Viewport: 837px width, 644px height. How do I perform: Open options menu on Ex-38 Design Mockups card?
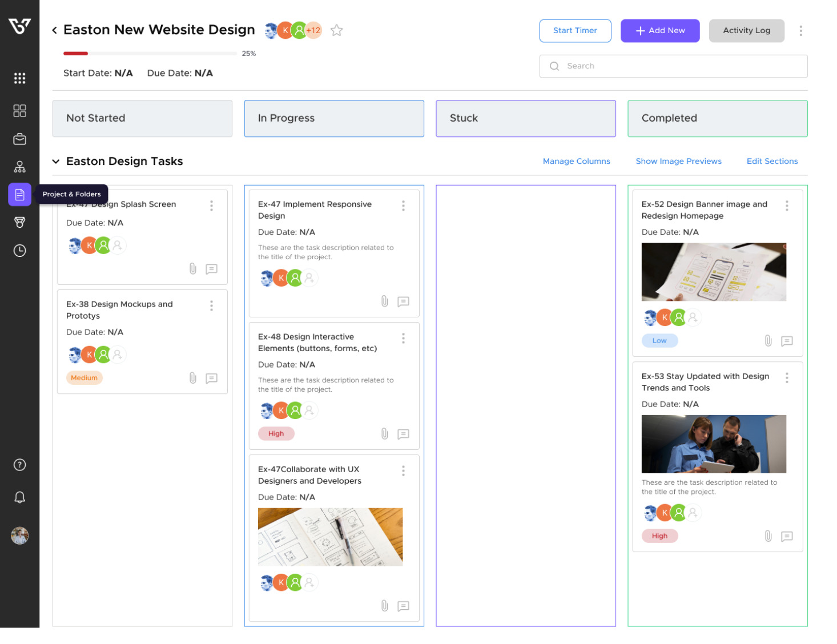tap(211, 306)
